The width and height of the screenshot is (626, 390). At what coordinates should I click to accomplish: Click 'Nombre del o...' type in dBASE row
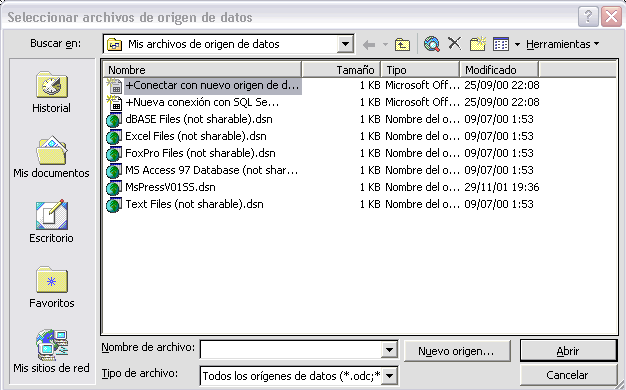[x=422, y=119]
